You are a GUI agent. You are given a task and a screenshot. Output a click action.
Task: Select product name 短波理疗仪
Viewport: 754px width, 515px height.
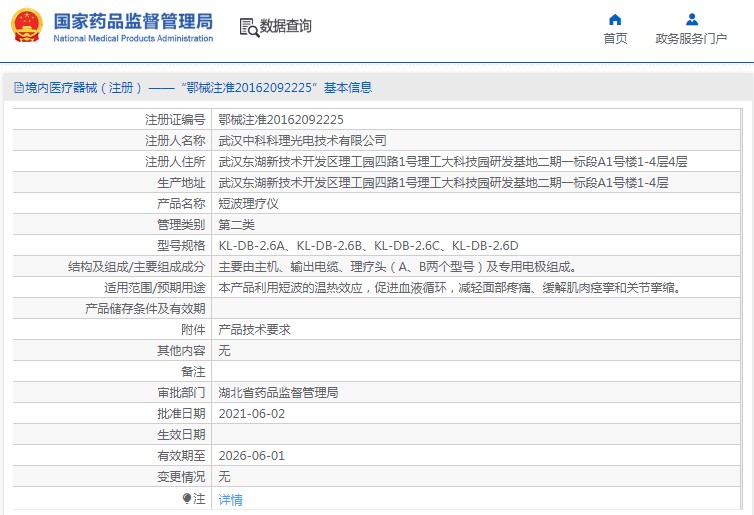(x=248, y=204)
